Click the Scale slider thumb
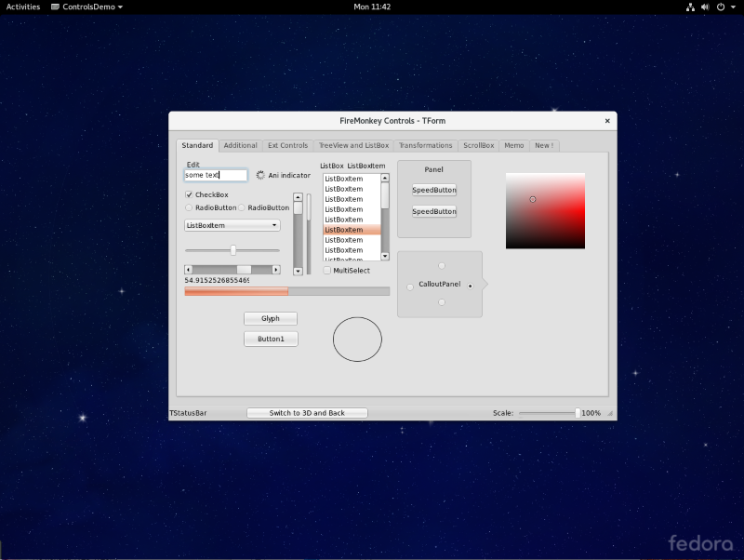The height and width of the screenshot is (560, 744). (578, 413)
